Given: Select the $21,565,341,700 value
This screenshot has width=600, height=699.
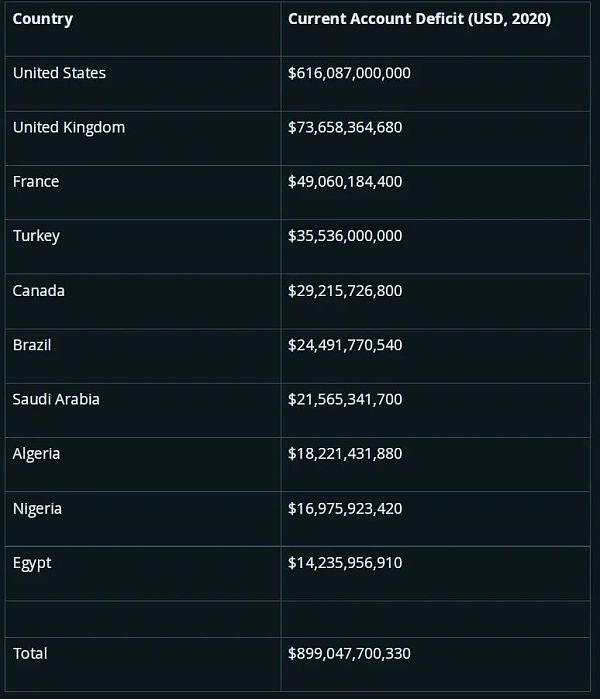Looking at the screenshot, I should (345, 399).
